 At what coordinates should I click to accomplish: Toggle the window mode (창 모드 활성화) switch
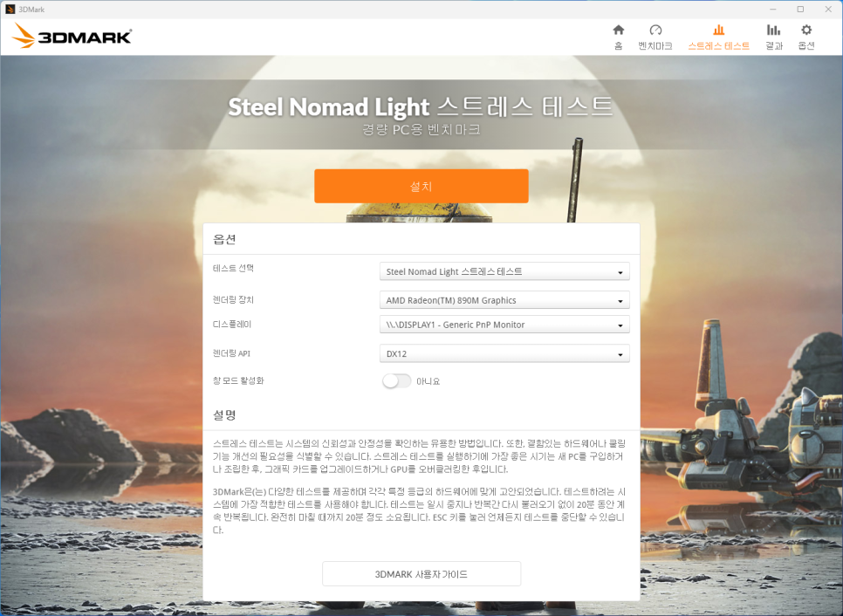pos(396,381)
